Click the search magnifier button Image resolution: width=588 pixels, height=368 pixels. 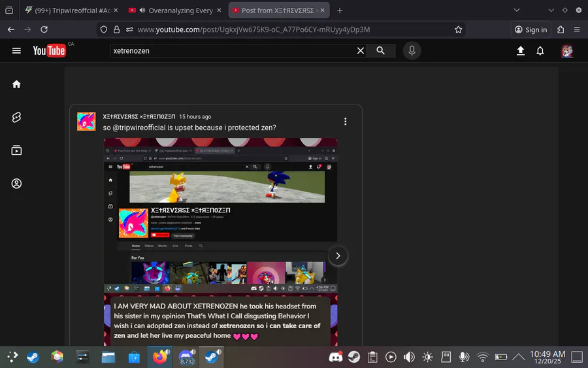tap(380, 50)
